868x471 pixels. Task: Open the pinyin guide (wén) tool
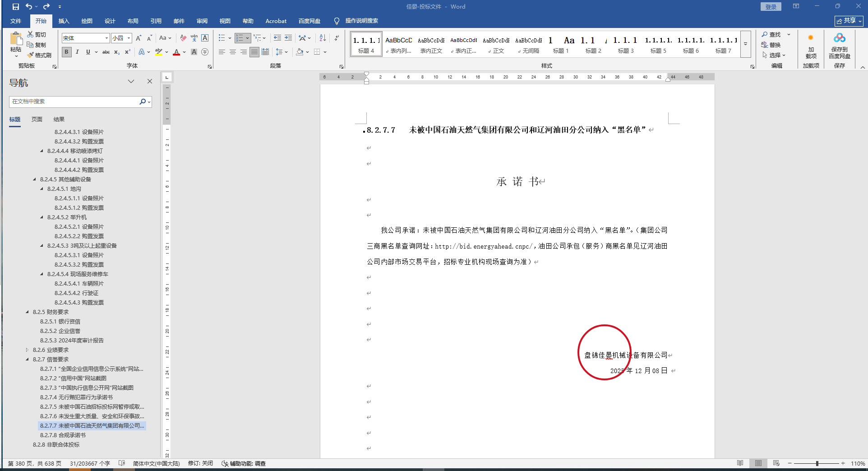click(x=194, y=38)
